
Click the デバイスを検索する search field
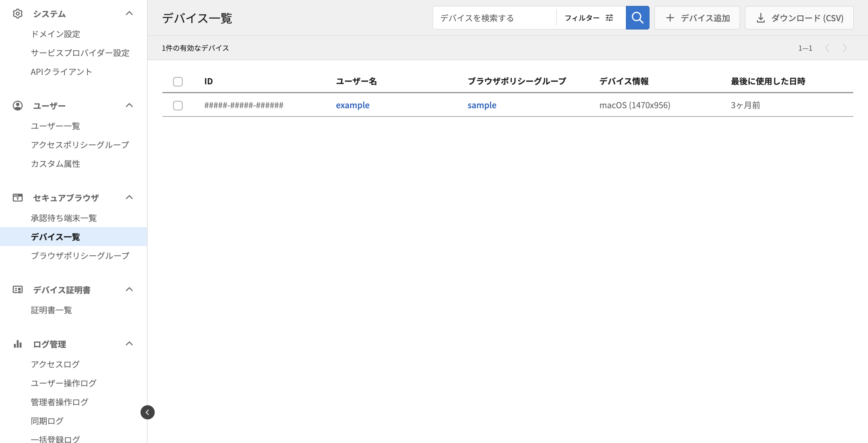coord(494,18)
